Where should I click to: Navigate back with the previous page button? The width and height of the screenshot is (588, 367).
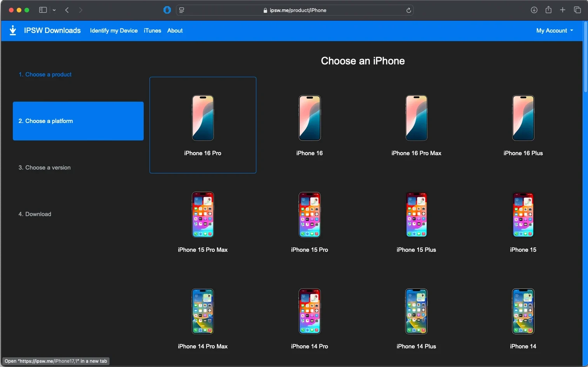[x=67, y=10]
